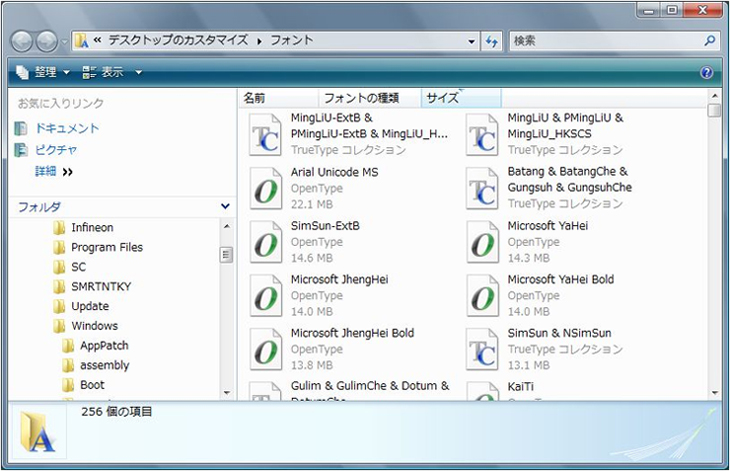Viewport: 730px width, 471px height.
Task: Click the 整理 organize toolbar icon
Action: coord(22,72)
